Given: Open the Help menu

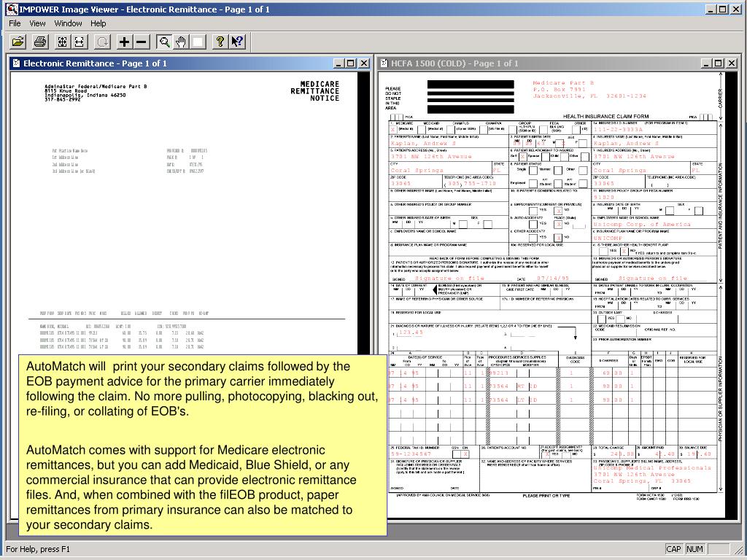Looking at the screenshot, I should [x=98, y=23].
